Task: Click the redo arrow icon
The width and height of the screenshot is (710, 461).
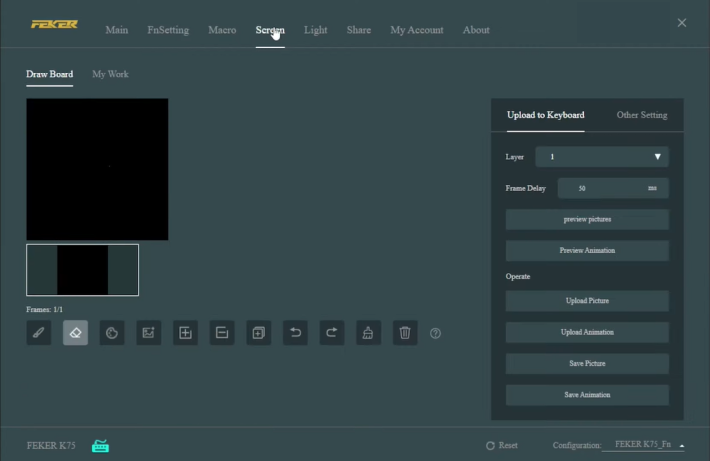Action: 332,333
